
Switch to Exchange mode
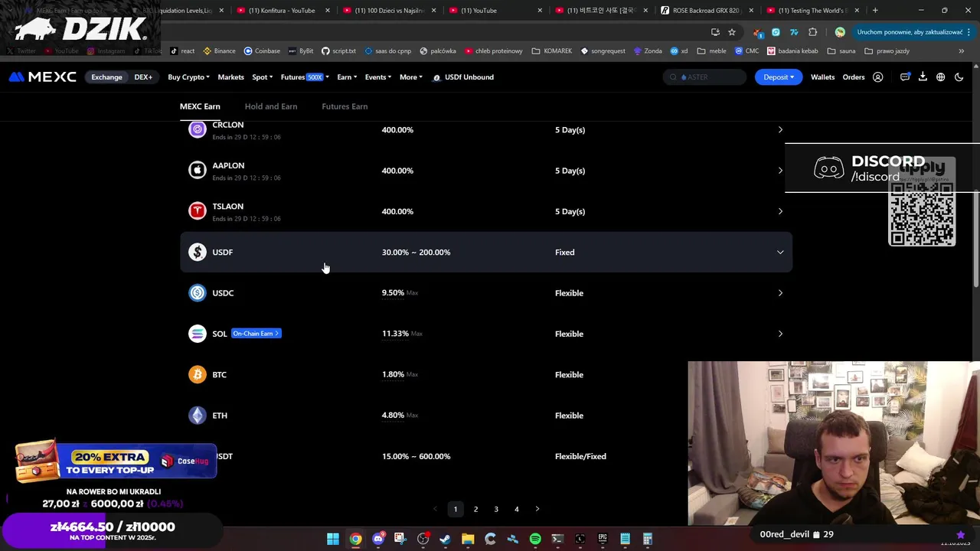[x=106, y=77]
